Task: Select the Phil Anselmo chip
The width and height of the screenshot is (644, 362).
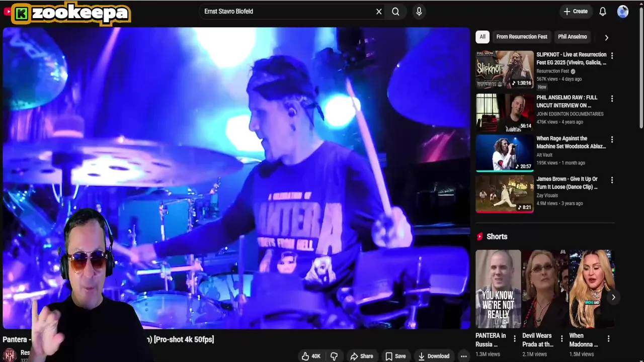Action: tap(573, 37)
